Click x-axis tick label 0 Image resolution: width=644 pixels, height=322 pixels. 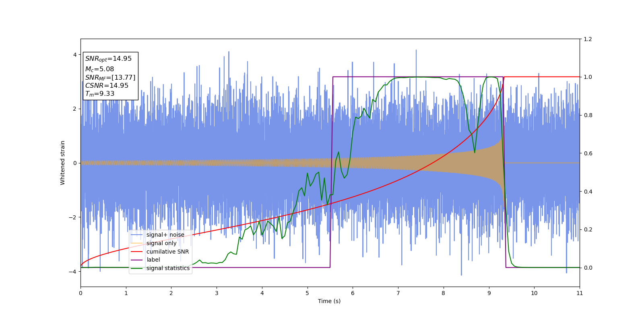(x=80, y=293)
